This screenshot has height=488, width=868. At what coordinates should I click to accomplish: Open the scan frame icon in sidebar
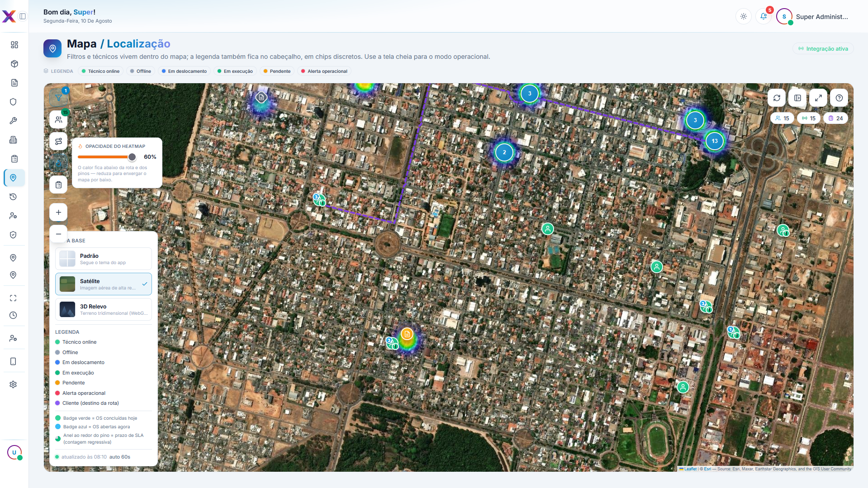click(x=13, y=298)
